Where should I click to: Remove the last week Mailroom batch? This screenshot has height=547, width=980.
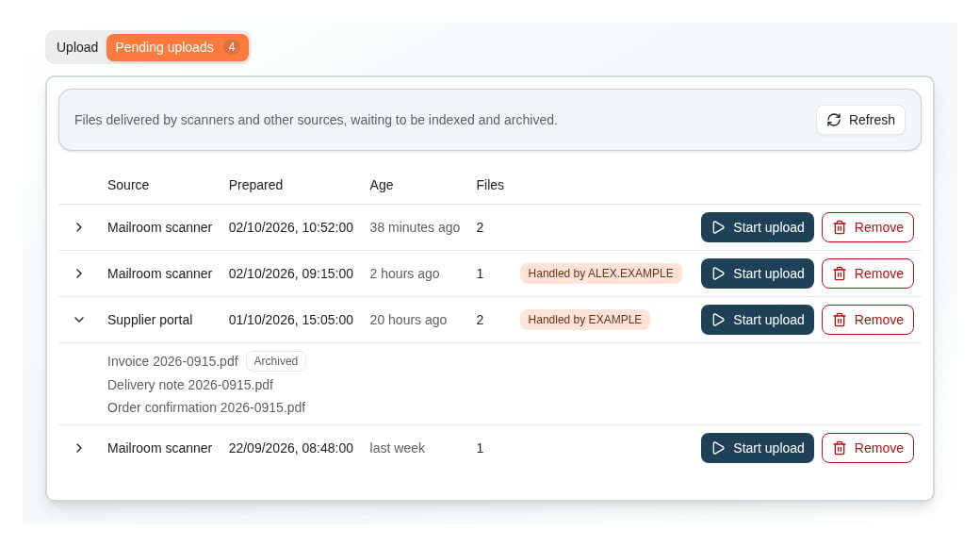[868, 448]
